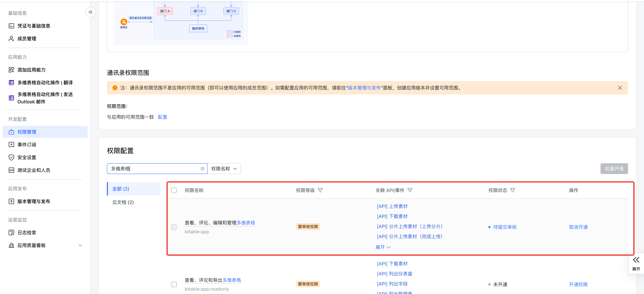Click the clear icon in search field
Image resolution: width=644 pixels, height=294 pixels.
[x=202, y=169]
